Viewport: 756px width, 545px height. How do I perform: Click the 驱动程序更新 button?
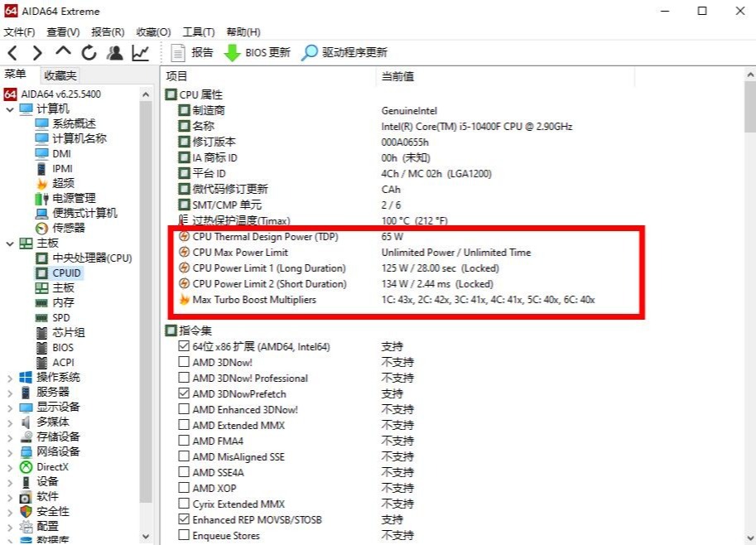point(344,52)
